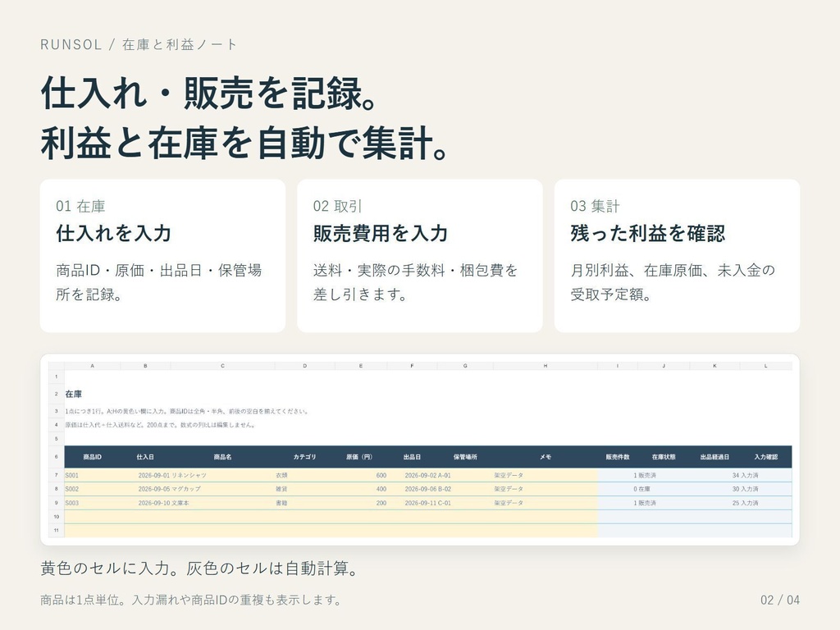Click the spreadsheet title "在庫" in row 2

click(x=73, y=394)
